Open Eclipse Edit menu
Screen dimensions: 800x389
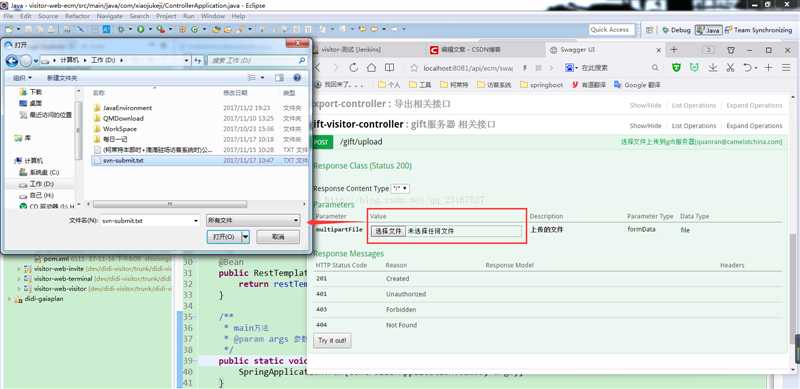(26, 16)
